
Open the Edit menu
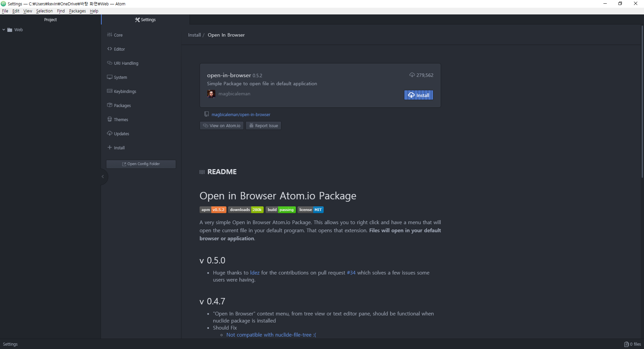coord(16,11)
